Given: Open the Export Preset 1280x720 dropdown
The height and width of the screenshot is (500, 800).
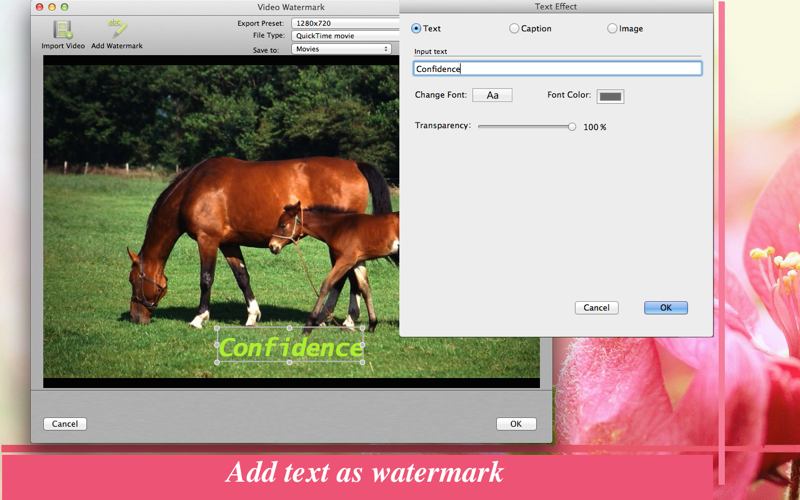Looking at the screenshot, I should click(x=345, y=23).
